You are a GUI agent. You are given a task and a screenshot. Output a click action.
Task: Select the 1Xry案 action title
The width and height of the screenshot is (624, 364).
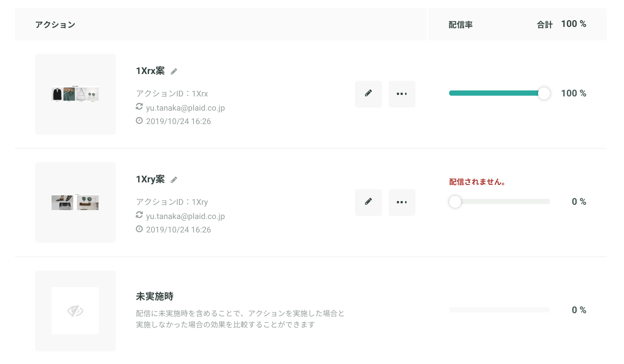[x=150, y=179]
